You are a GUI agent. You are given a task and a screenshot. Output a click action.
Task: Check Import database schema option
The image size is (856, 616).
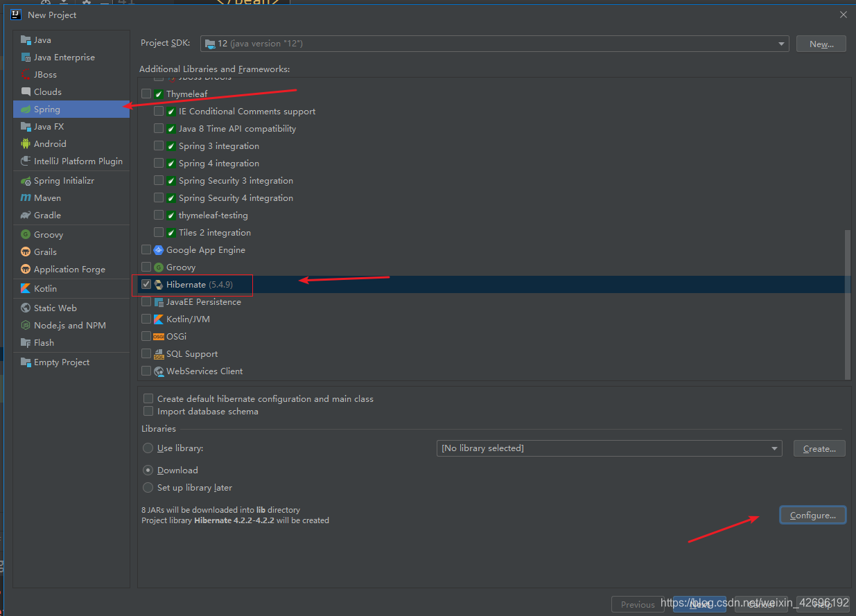click(148, 411)
